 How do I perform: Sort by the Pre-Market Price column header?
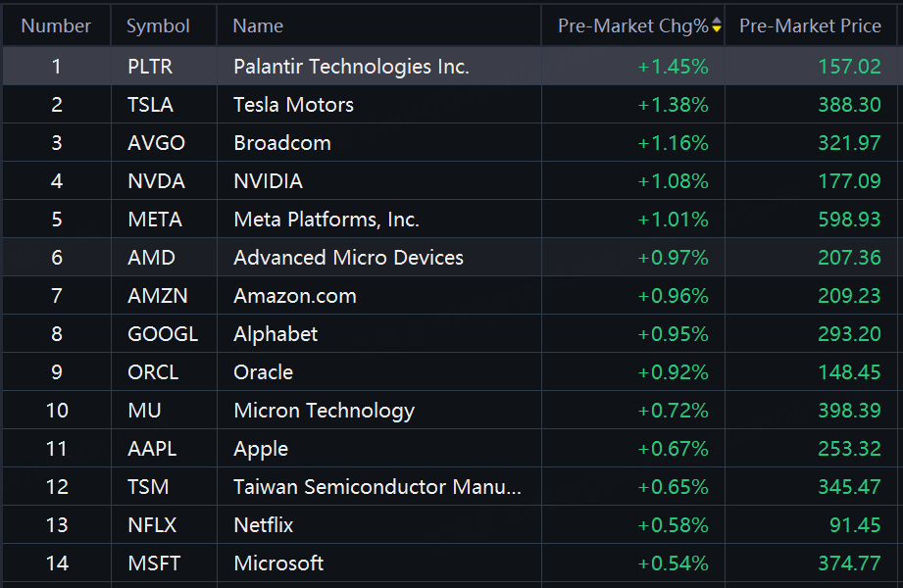click(x=810, y=26)
